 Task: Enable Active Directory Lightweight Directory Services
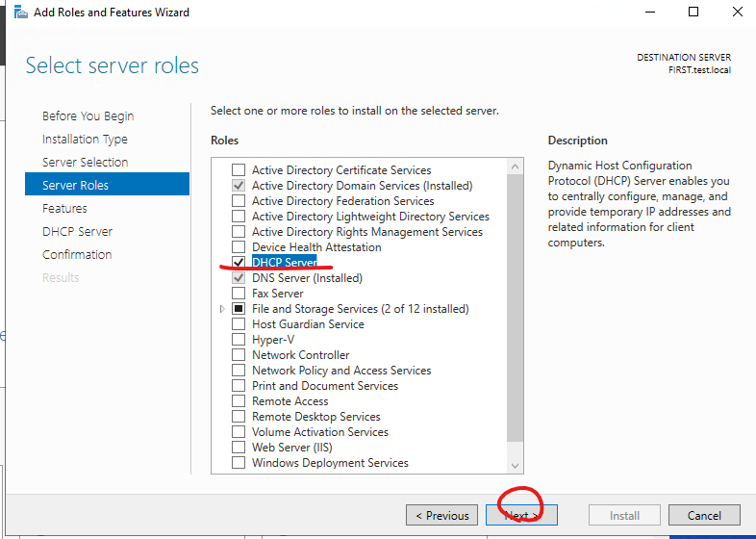[x=239, y=217]
